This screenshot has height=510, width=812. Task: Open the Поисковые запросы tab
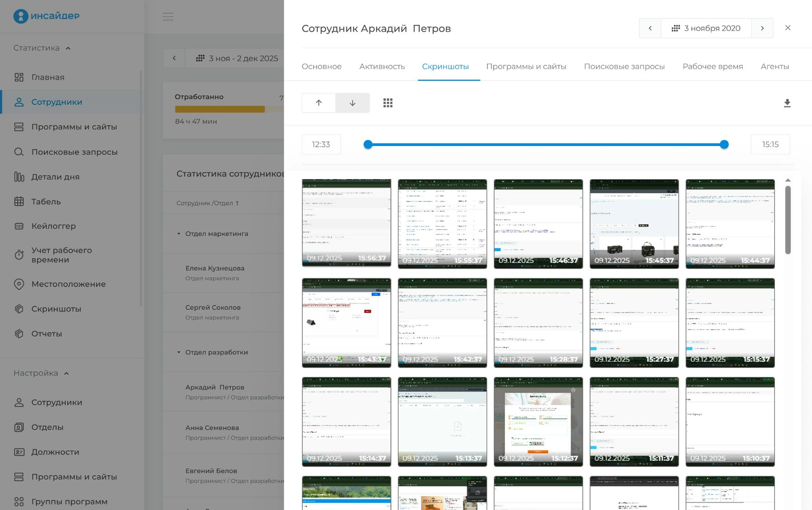(624, 67)
